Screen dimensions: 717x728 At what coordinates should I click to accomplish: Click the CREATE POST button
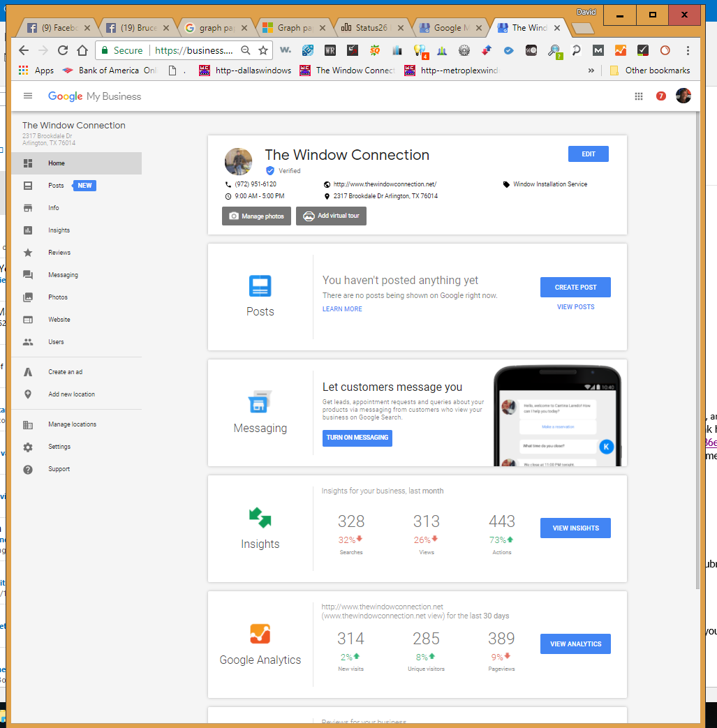pos(575,288)
